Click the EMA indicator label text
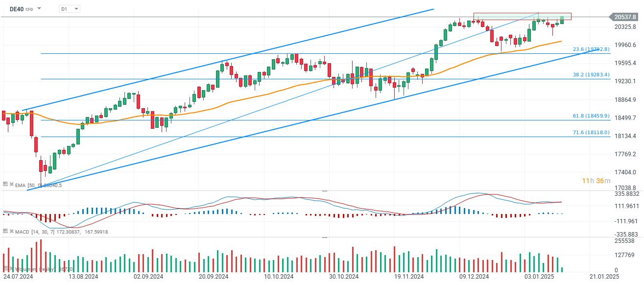This screenshot has height=285, width=644. [20, 185]
